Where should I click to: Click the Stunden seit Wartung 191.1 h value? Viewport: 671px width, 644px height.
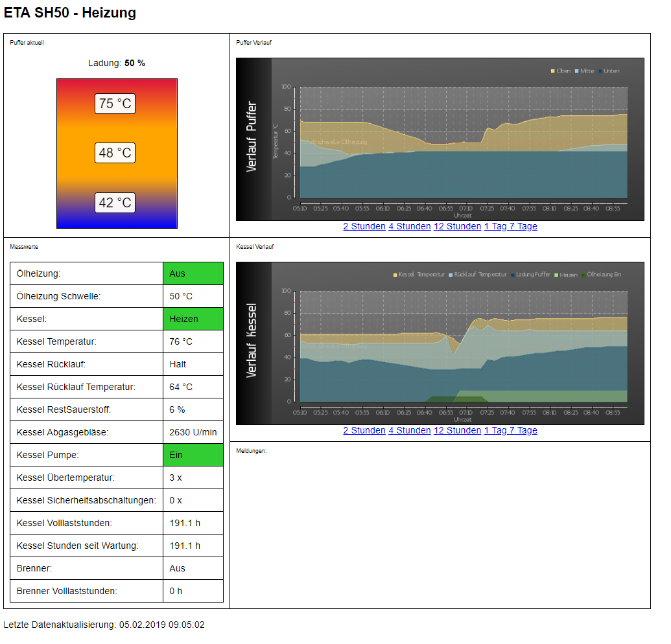193,546
